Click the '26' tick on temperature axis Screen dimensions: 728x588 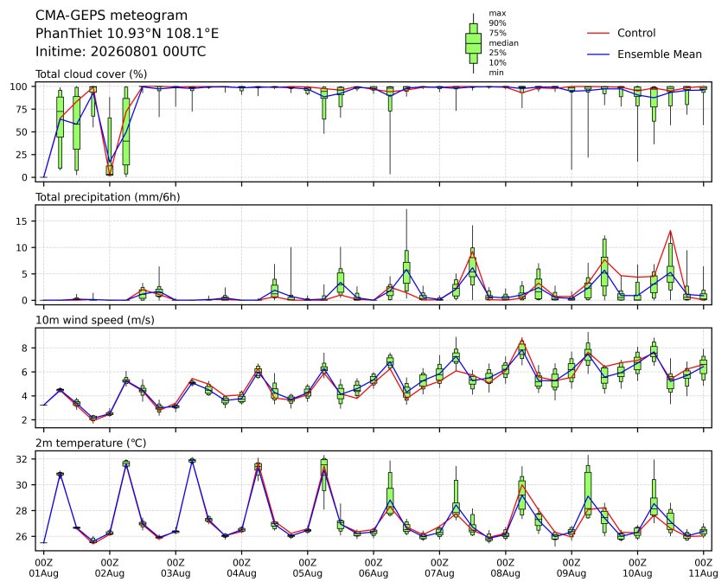[22, 536]
